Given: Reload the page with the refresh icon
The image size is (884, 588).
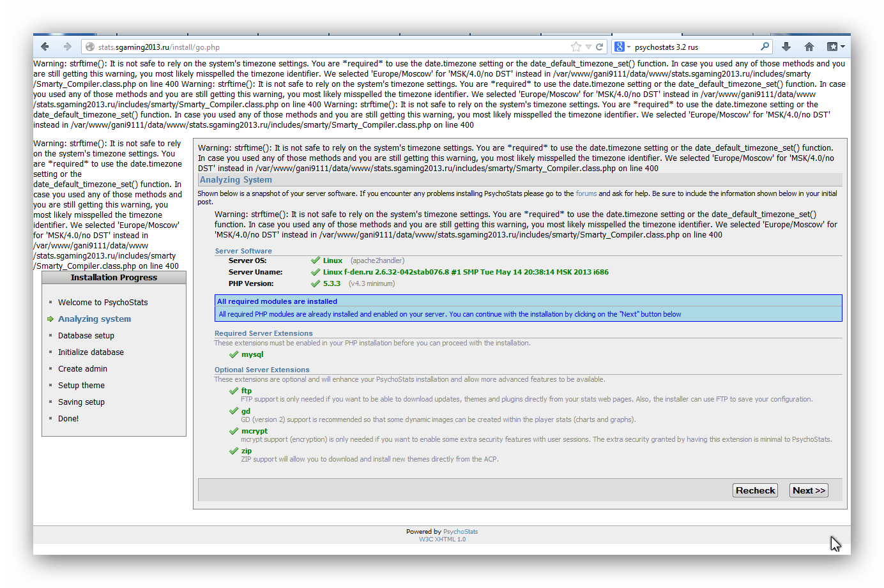Looking at the screenshot, I should tap(600, 47).
